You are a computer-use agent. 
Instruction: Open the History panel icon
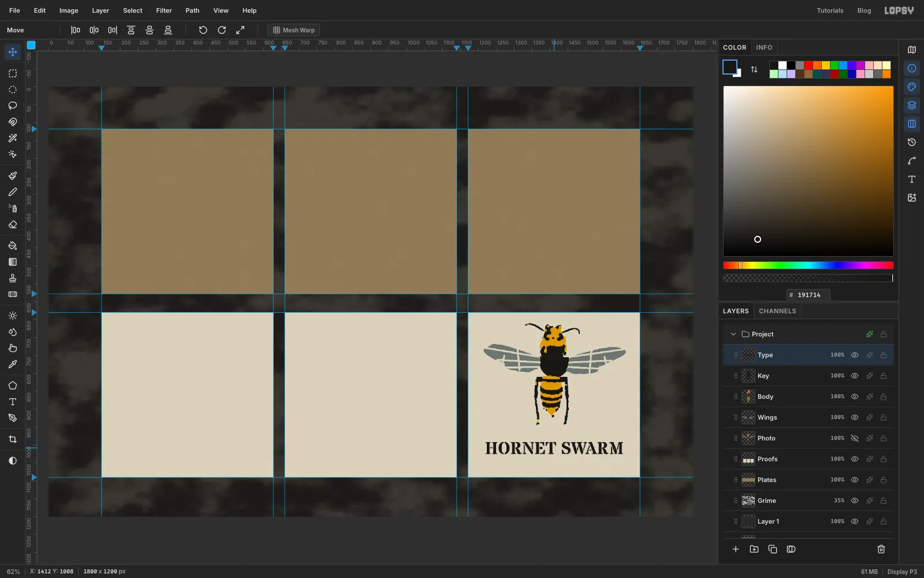coord(912,142)
